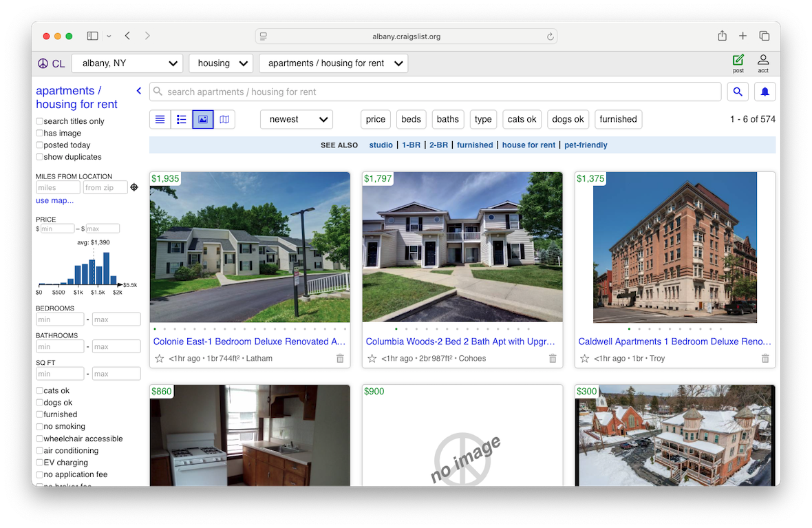Check the sidebar cats ok checkbox
812x528 pixels.
(x=39, y=391)
